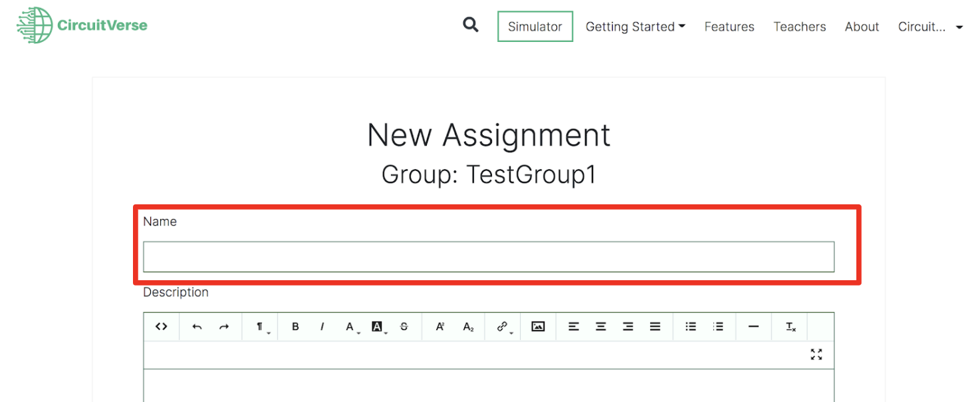Open the search icon in the navbar
Screen dimensions: 980x402
[471, 25]
